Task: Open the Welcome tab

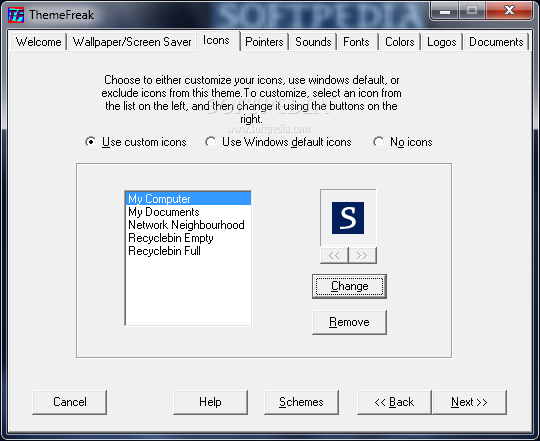Action: pos(38,42)
